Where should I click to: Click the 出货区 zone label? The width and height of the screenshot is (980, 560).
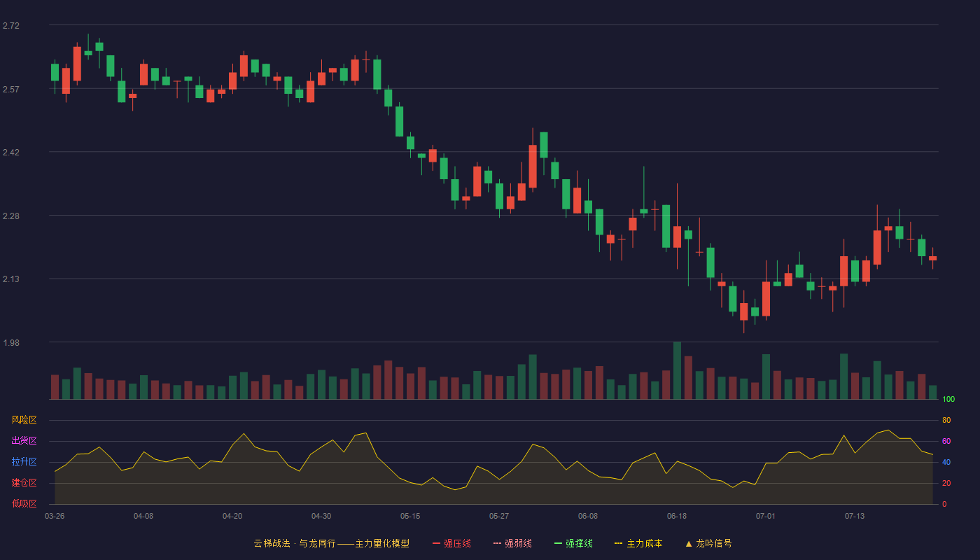[24, 441]
